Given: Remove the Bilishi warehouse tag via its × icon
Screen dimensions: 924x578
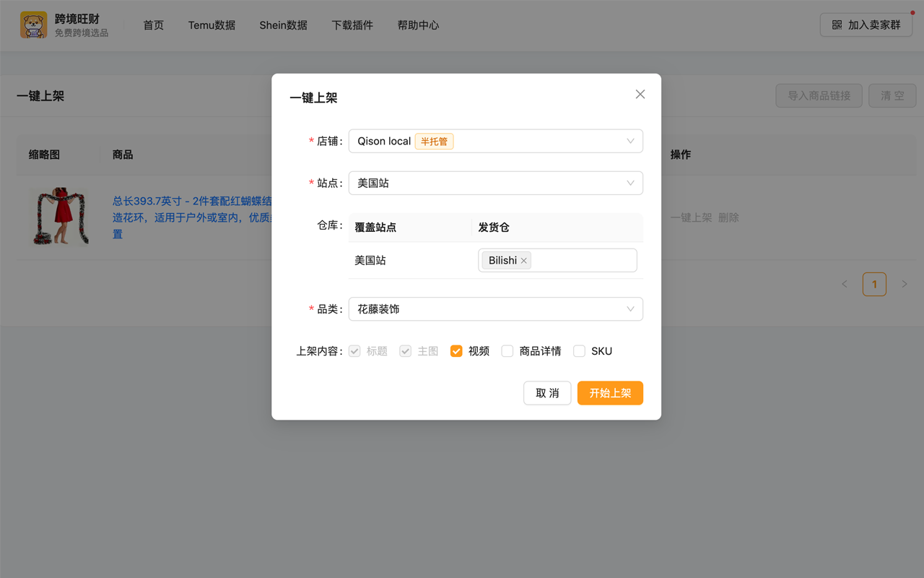Looking at the screenshot, I should [524, 260].
